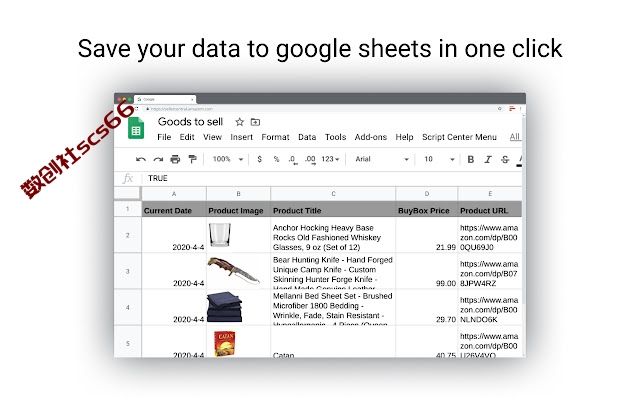The height and width of the screenshot is (400, 640).
Task: Select row 3 header
Action: (128, 271)
